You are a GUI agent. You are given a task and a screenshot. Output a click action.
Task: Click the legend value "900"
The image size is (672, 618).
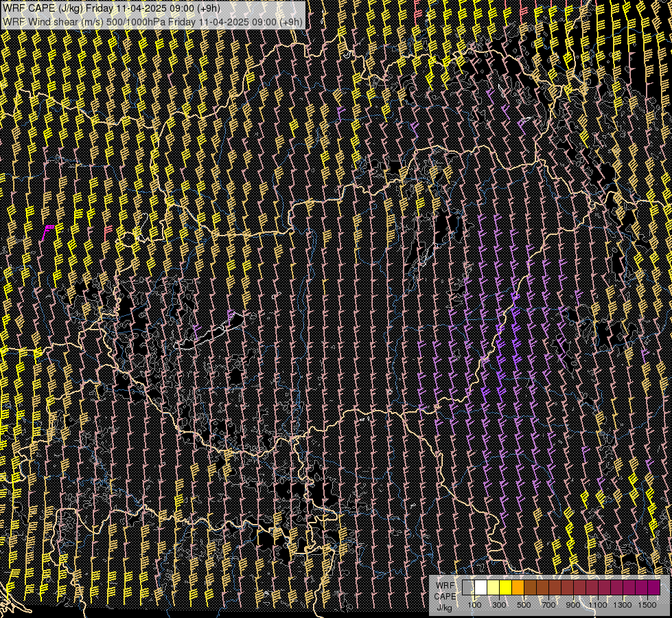click(573, 605)
